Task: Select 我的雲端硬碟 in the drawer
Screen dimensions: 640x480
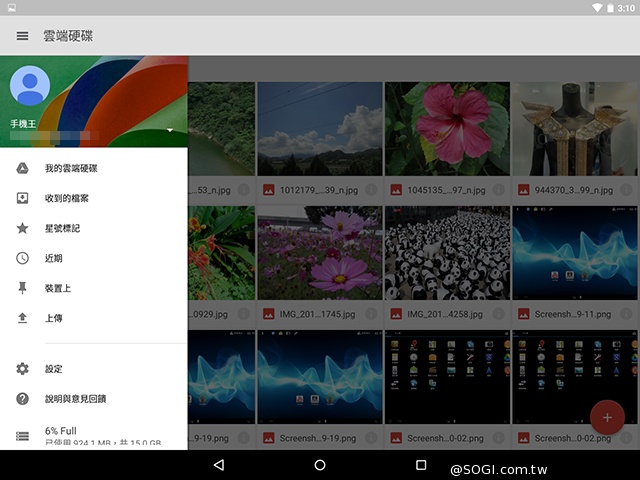Action: pos(70,168)
